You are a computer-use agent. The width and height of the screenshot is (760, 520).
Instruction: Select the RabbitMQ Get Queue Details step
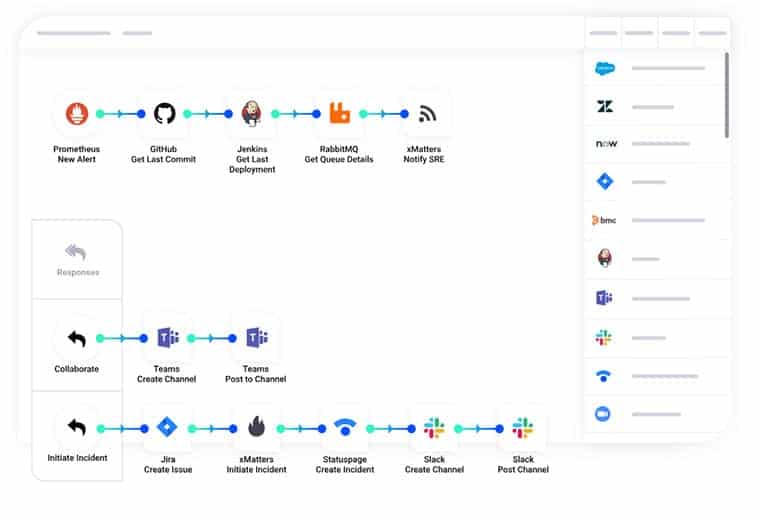click(339, 114)
